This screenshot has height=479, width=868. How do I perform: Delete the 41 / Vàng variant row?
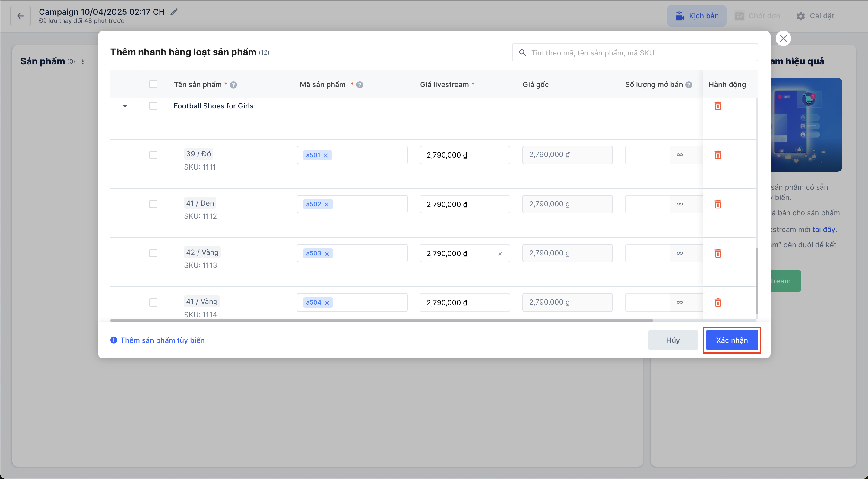click(718, 302)
